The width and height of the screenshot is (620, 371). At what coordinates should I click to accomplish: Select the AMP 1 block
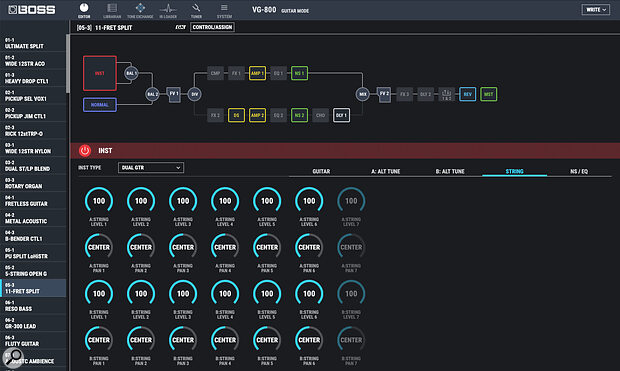(257, 73)
